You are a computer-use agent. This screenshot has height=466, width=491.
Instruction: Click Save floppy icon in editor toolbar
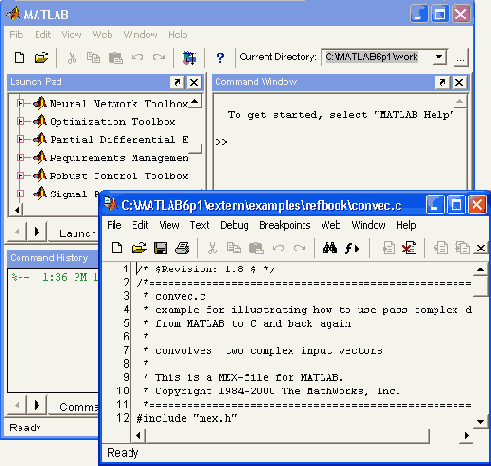pos(160,248)
